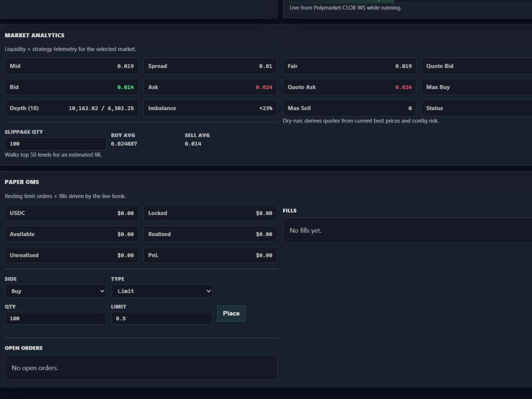532x399 pixels.
Task: Click the Dry-run description text
Action: coord(361,121)
